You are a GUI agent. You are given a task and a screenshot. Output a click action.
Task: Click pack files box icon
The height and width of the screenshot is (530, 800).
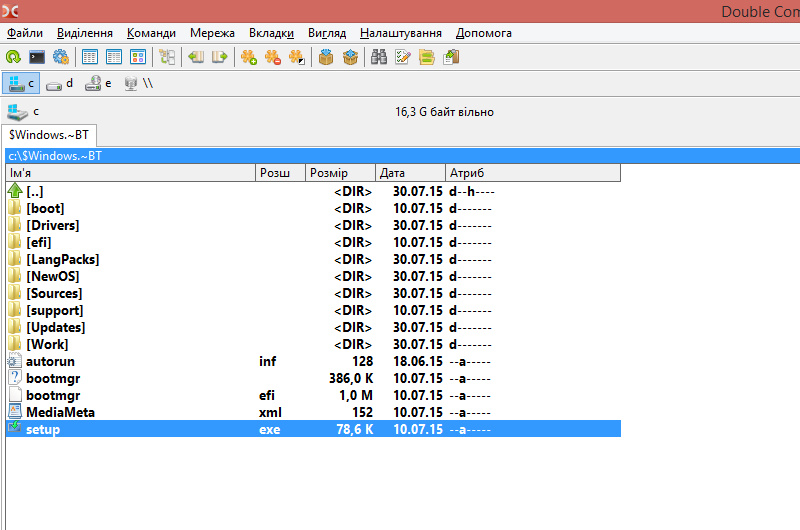(326, 57)
